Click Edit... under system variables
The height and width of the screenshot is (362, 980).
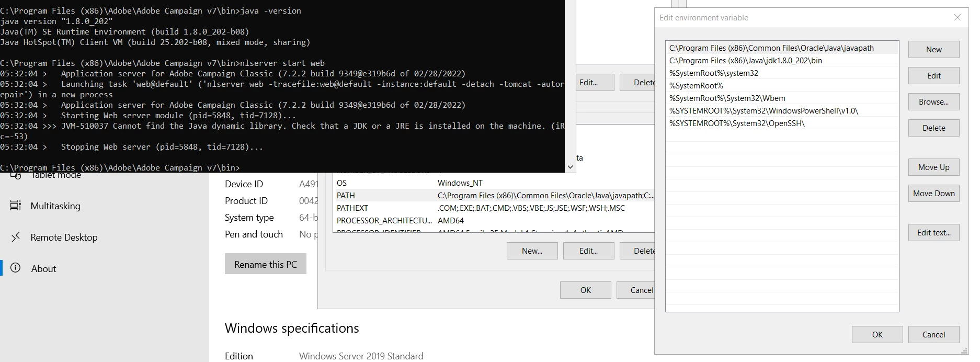point(588,251)
